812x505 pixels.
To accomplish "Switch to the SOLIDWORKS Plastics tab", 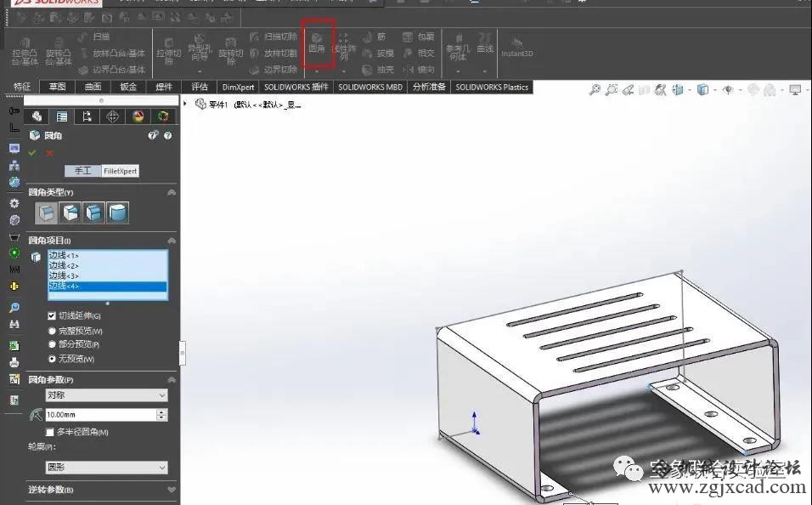I will tap(492, 87).
